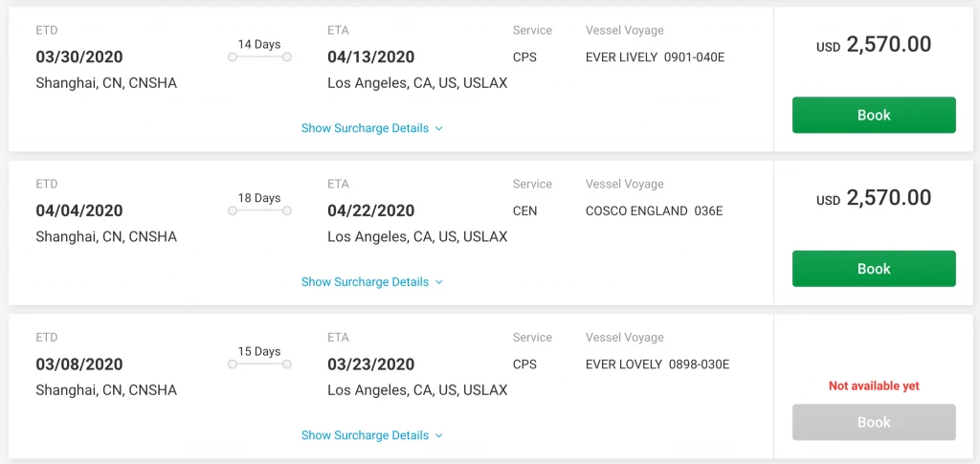Book the EVER LIVELY 0901-040E sailing
Screen dimensions: 980x464
(x=873, y=115)
